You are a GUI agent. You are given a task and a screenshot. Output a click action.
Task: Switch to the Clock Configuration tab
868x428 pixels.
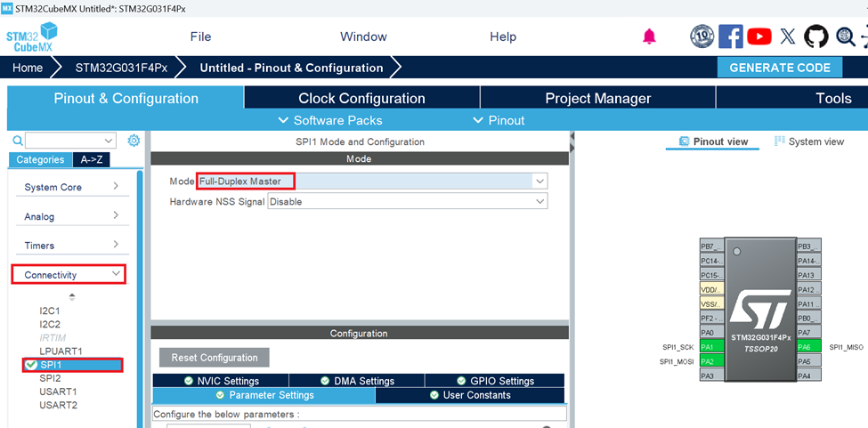[361, 99]
